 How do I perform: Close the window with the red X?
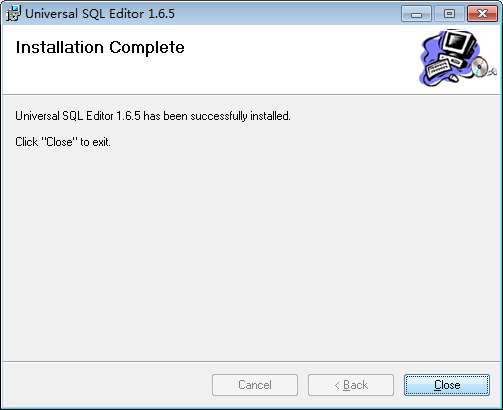[482, 14]
